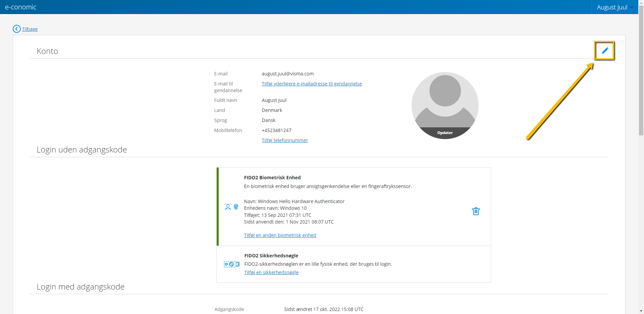Expand the chevron next to August Juul

point(632,7)
